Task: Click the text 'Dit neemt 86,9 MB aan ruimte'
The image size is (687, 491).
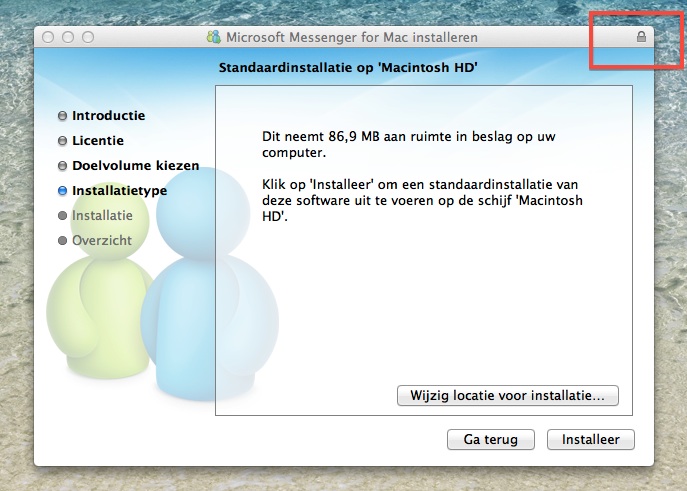Action: tap(357, 137)
